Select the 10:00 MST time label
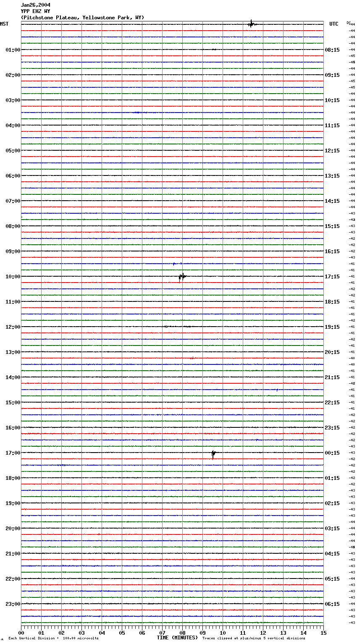Viewport: 357px width, 644px height. (13, 277)
